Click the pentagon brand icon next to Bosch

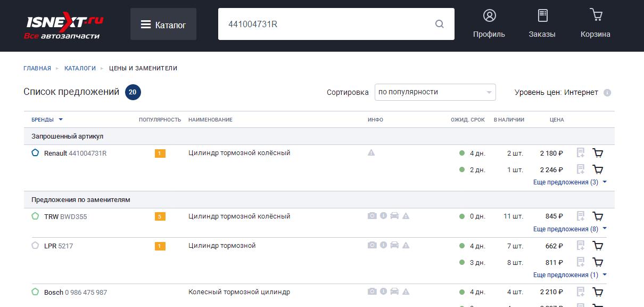(35, 292)
